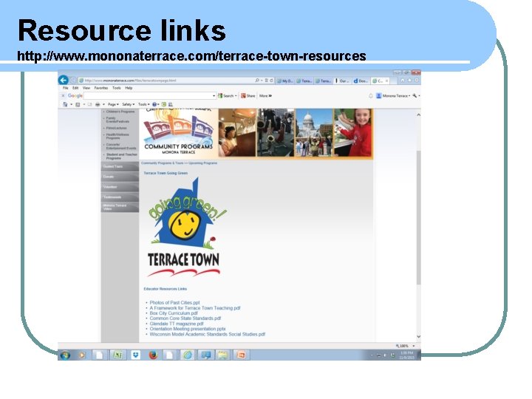
Task: Click the Windows Start orb
Action: 65,355
